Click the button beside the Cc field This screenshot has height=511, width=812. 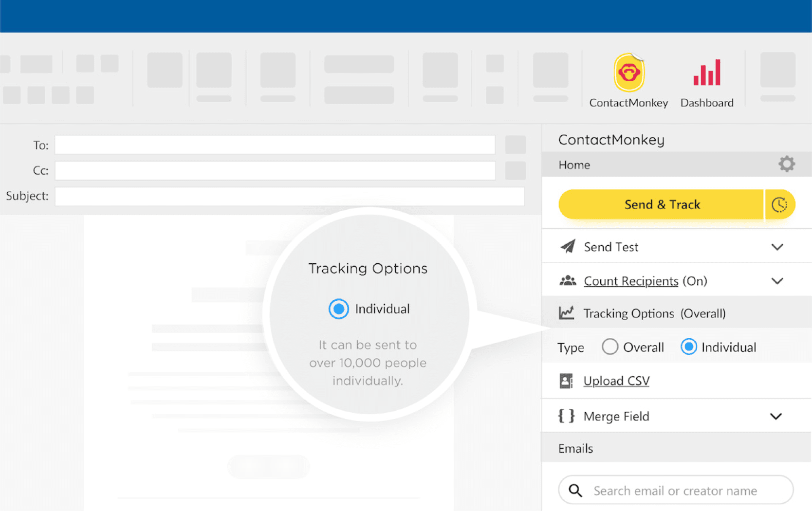click(516, 170)
